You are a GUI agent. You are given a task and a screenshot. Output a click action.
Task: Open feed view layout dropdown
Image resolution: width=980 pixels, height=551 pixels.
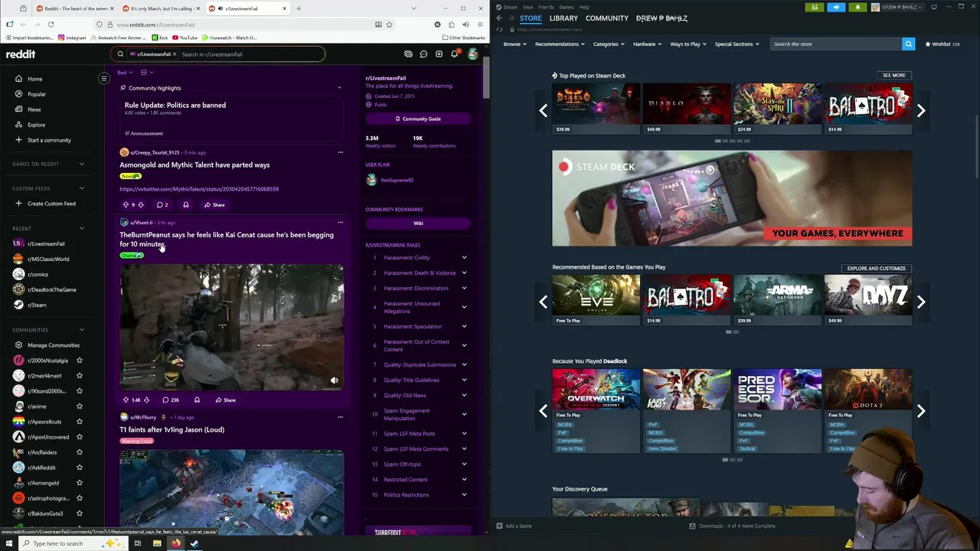tap(146, 73)
